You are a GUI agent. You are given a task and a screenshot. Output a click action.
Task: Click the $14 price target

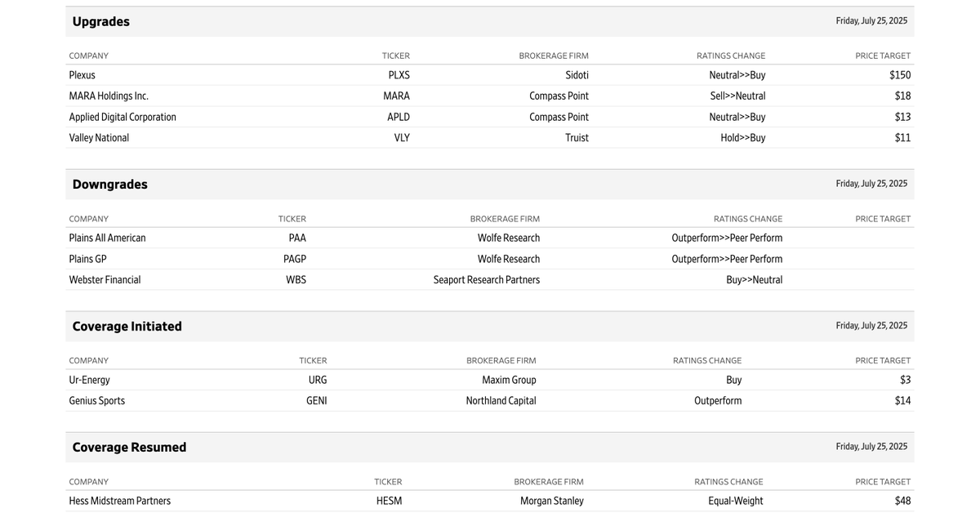902,401
